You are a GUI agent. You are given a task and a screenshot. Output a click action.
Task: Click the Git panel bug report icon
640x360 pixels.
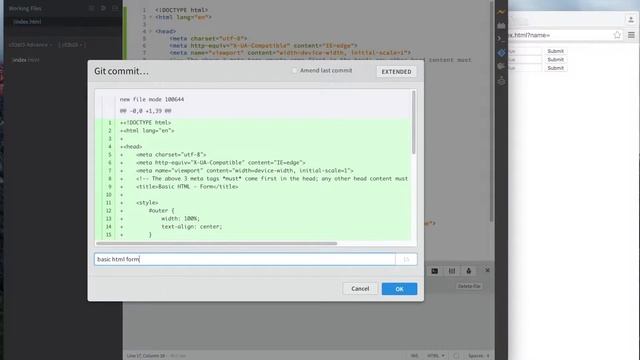pos(469,271)
